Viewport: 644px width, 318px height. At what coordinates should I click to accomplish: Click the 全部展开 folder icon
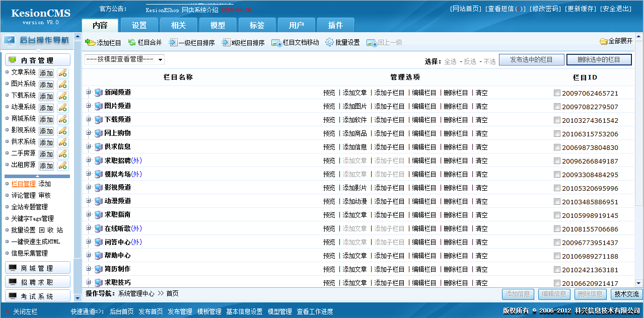pos(603,41)
